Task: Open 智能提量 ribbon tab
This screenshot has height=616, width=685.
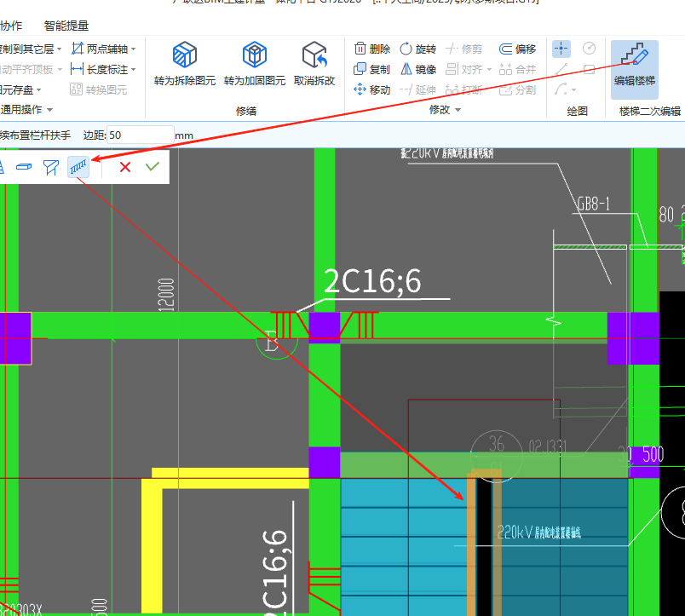Action: pyautogui.click(x=66, y=26)
